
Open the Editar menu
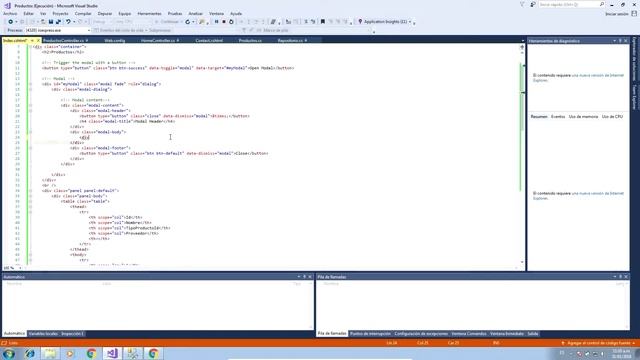(29, 13)
